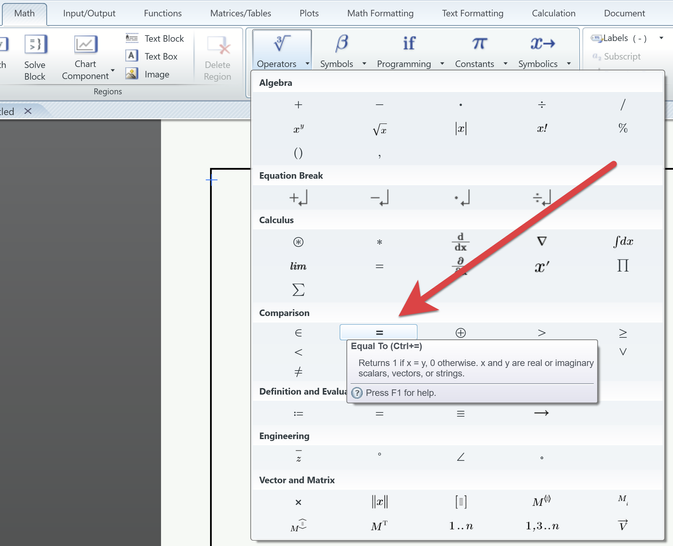This screenshot has height=546, width=673.
Task: Switch to the Input/Output tab
Action: pos(89,13)
